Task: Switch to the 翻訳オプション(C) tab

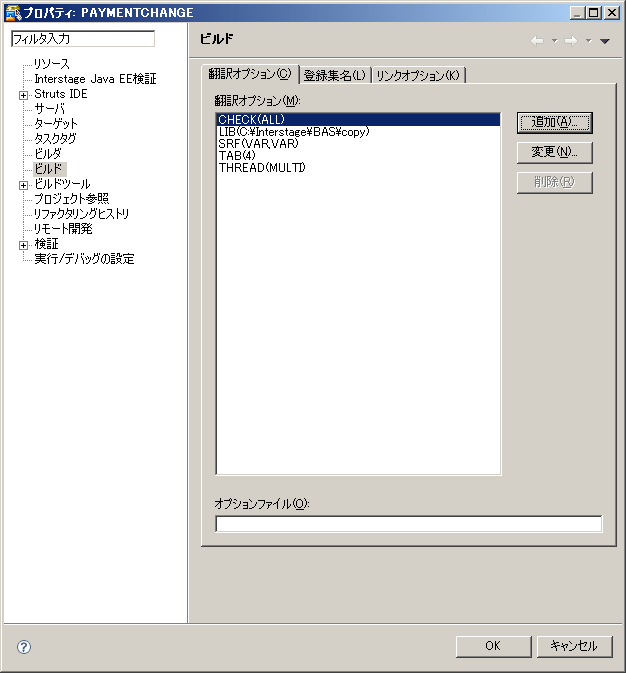Action: click(x=250, y=74)
